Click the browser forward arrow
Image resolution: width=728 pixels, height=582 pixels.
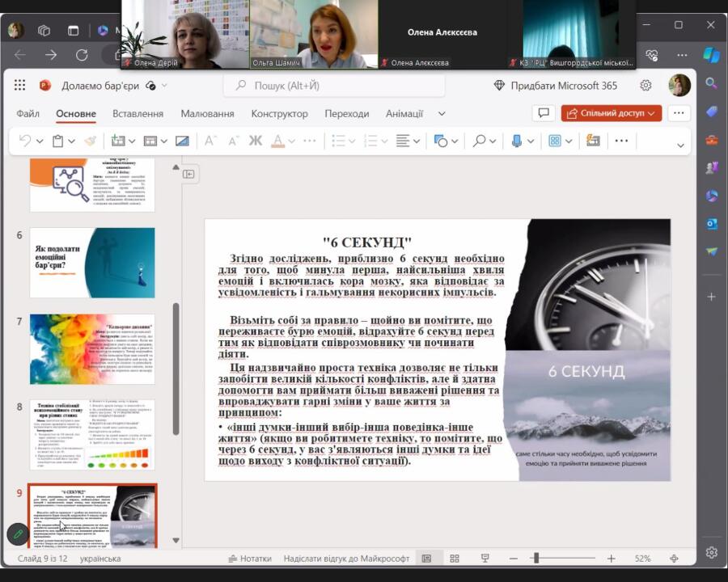(51, 55)
